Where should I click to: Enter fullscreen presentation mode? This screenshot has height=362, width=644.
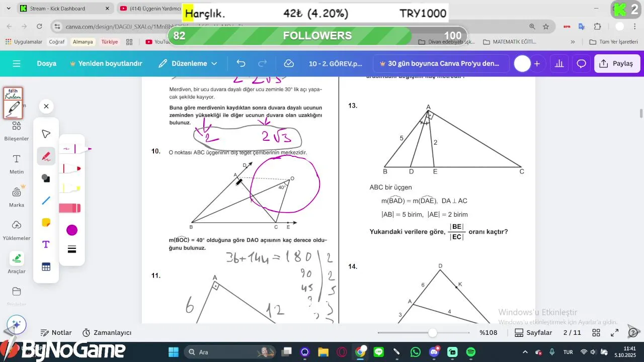pyautogui.click(x=614, y=333)
